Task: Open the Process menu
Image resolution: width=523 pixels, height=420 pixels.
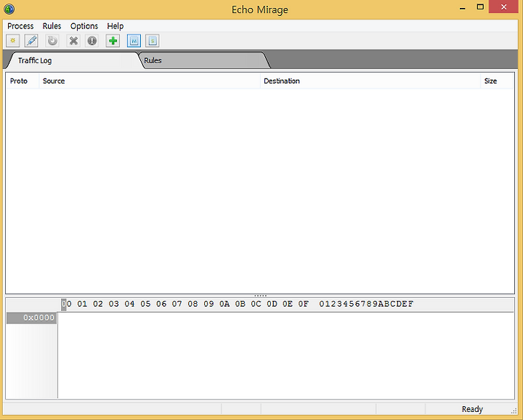Action: 20,26
